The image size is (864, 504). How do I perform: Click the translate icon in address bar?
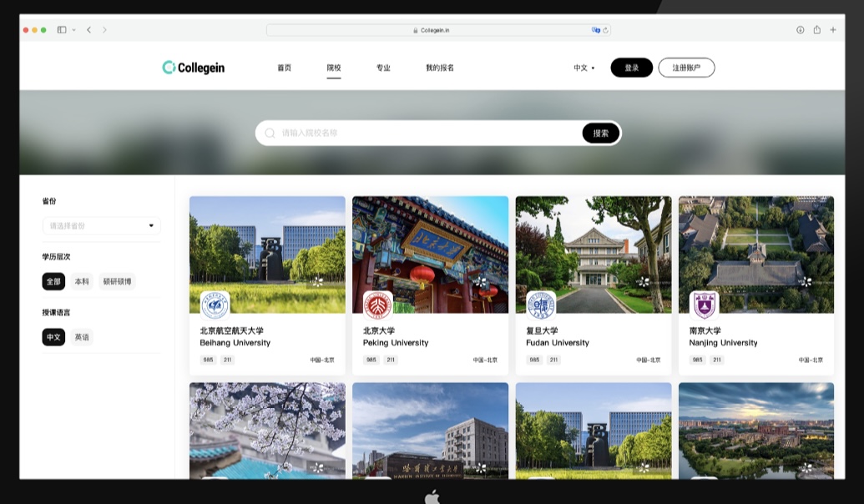click(596, 30)
